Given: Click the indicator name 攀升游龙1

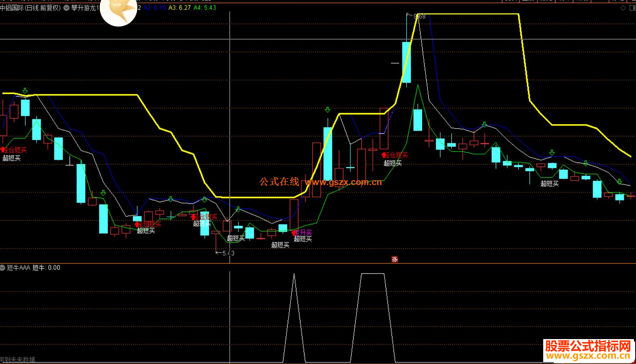Looking at the screenshot, I should pyautogui.click(x=85, y=8).
